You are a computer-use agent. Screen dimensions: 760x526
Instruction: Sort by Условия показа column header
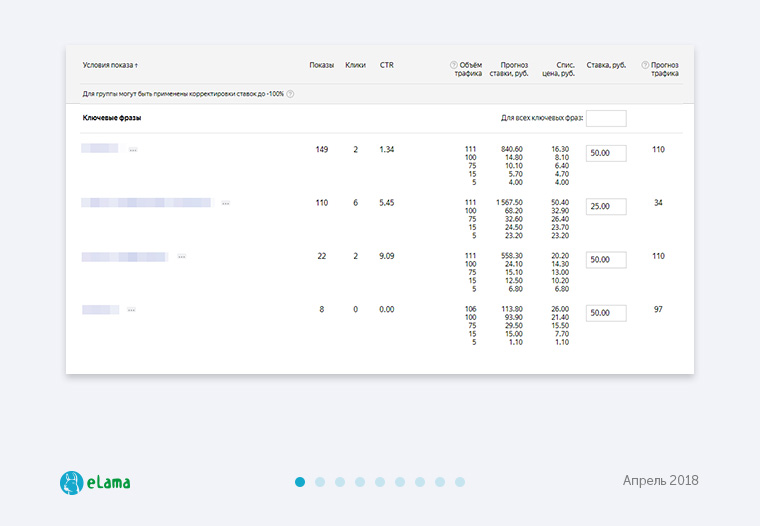point(110,65)
